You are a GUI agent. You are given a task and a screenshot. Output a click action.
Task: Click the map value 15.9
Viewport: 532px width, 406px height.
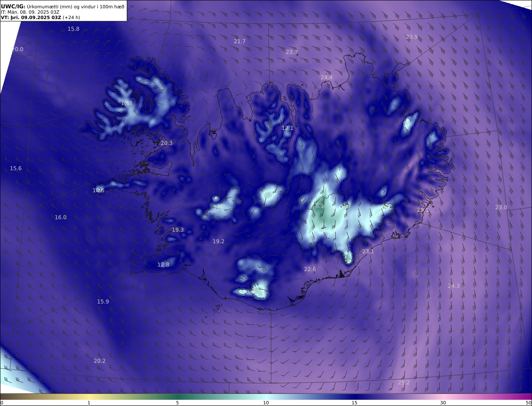pos(103,302)
